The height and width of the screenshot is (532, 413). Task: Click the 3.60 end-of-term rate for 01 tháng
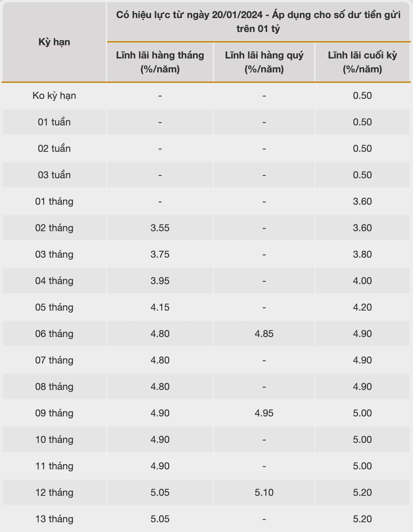(x=362, y=202)
